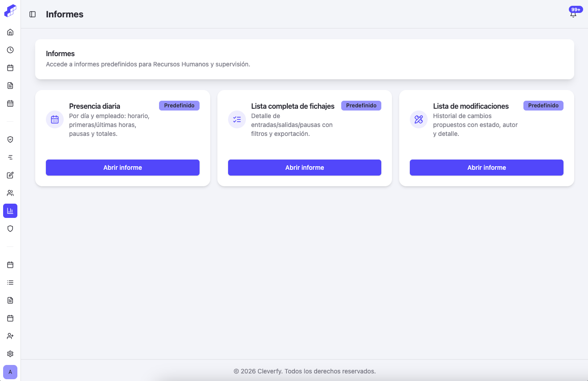This screenshot has width=588, height=381.
Task: Click the A user avatar at bottom left
Action: [x=10, y=371]
